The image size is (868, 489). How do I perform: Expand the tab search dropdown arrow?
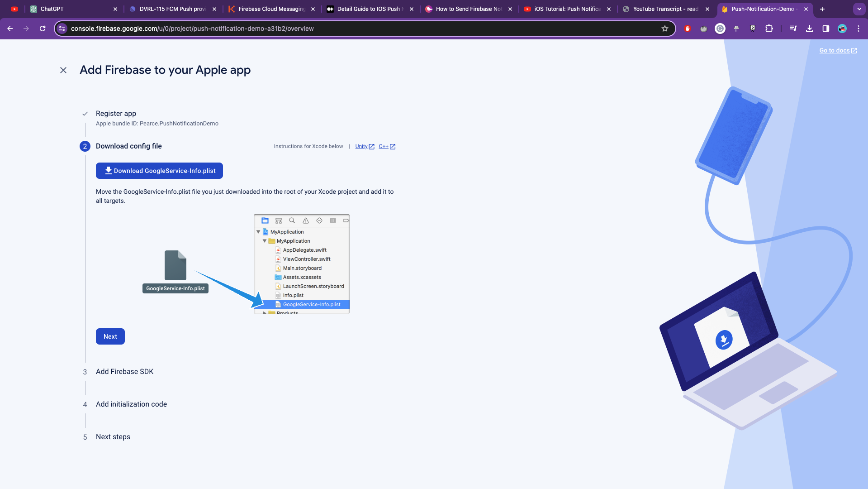coord(859,9)
